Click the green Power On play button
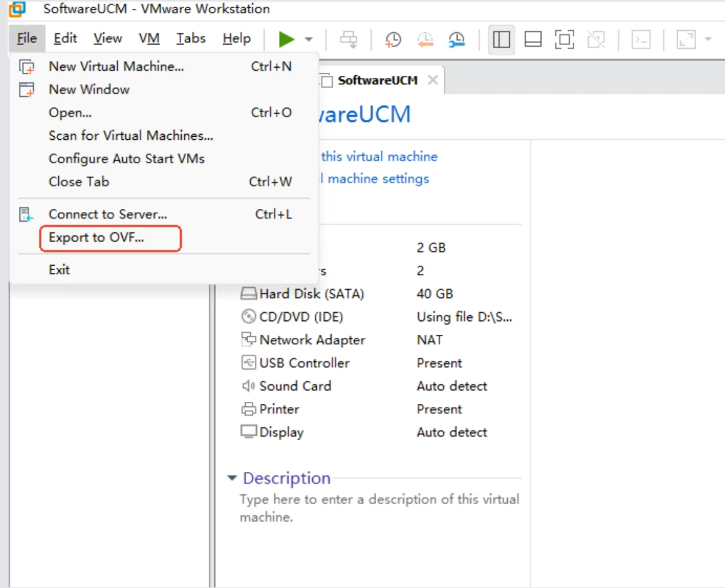The height and width of the screenshot is (588, 725). click(286, 39)
